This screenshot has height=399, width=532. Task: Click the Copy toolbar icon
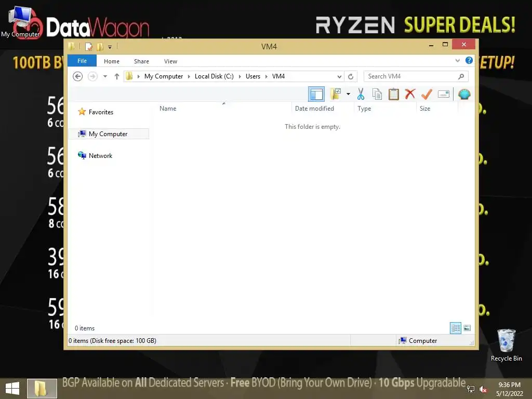coord(377,94)
